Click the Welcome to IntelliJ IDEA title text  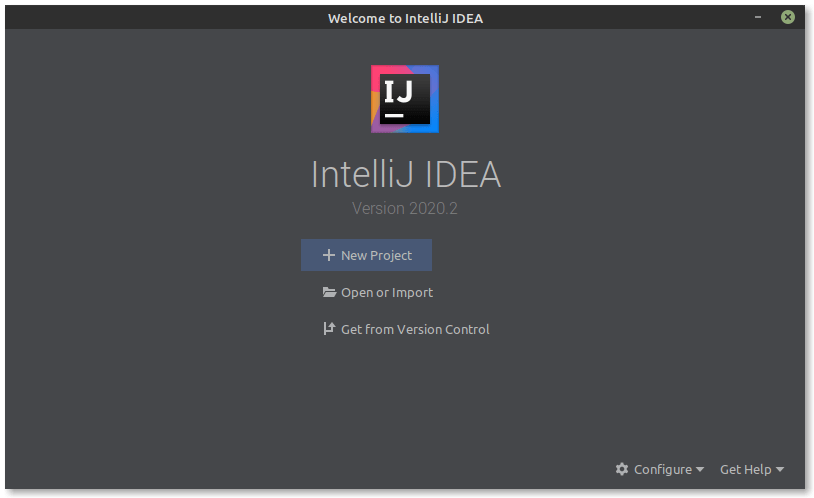[x=405, y=18]
